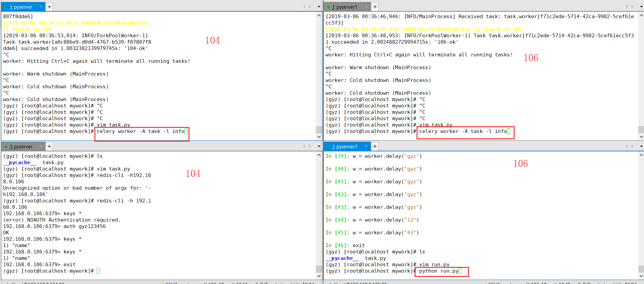
Task: Click the '192.168.0.106:6379> exit' line
Action: pyautogui.click(x=39, y=265)
